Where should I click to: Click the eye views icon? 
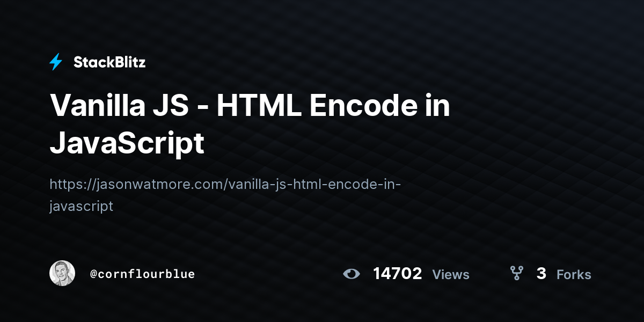[352, 274]
